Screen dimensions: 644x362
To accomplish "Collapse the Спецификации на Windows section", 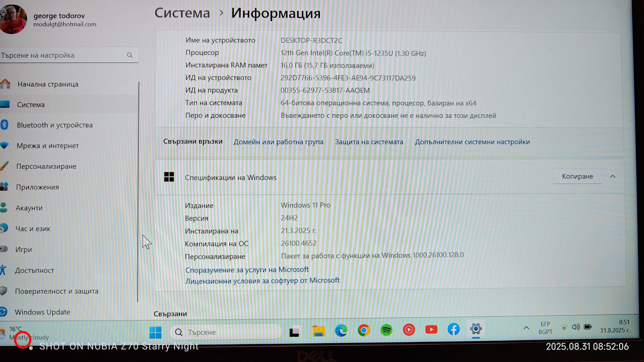I will [x=613, y=176].
